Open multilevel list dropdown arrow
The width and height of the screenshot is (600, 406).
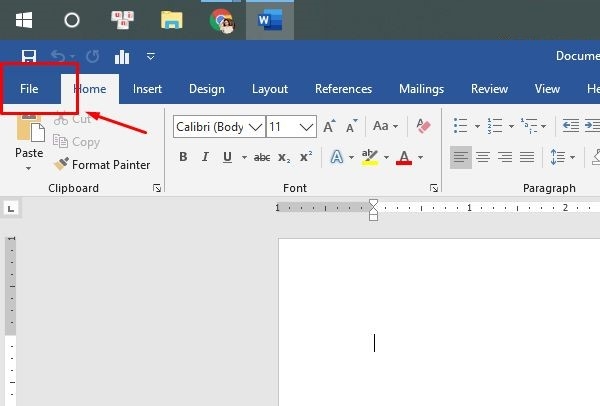click(543, 126)
